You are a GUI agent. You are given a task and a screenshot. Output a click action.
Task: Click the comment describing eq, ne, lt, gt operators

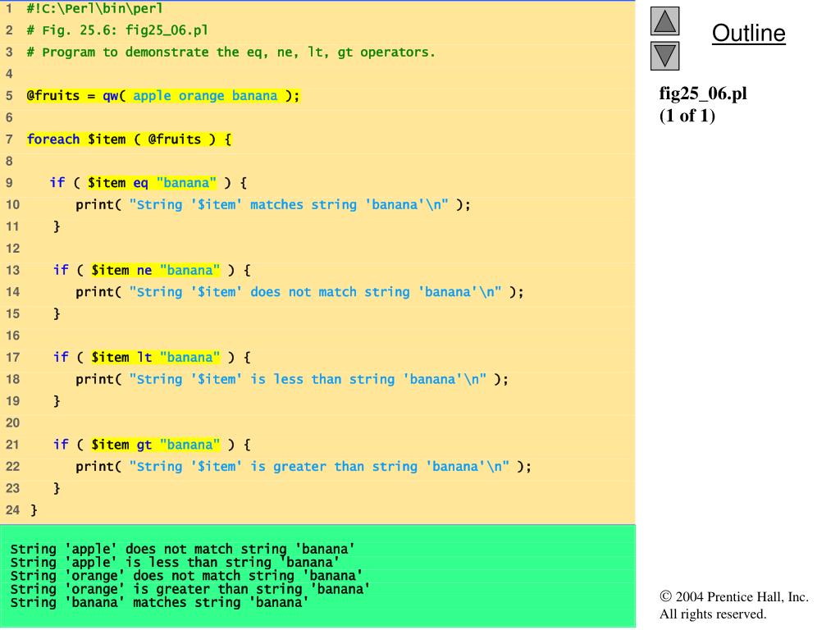point(231,52)
